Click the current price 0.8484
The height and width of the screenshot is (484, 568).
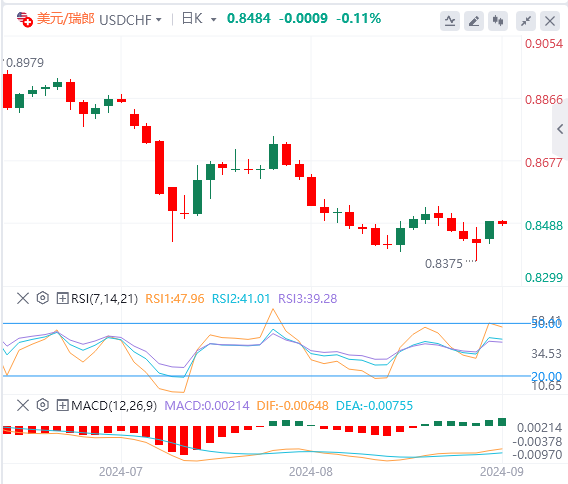(249, 18)
